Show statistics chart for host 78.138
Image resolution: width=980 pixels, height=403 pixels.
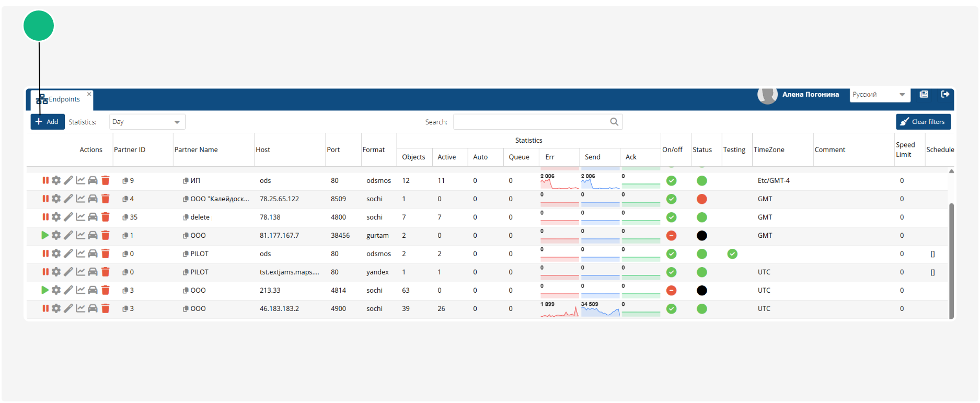pyautogui.click(x=80, y=217)
